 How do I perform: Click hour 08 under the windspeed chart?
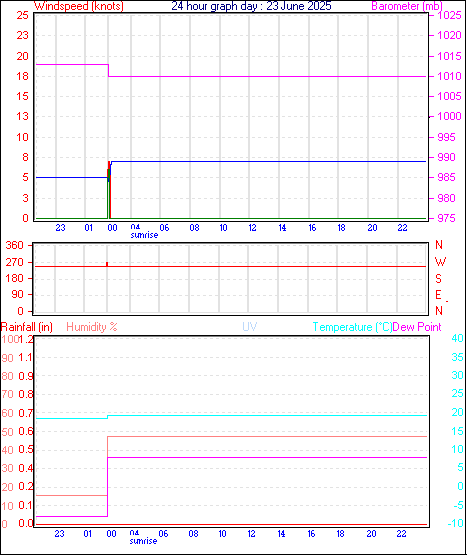[194, 227]
